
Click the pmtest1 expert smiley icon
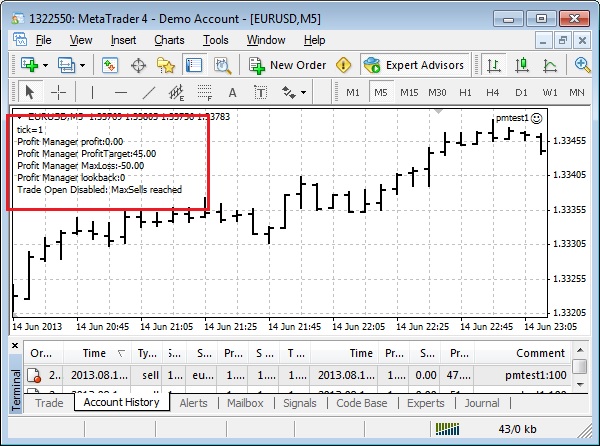(536, 119)
